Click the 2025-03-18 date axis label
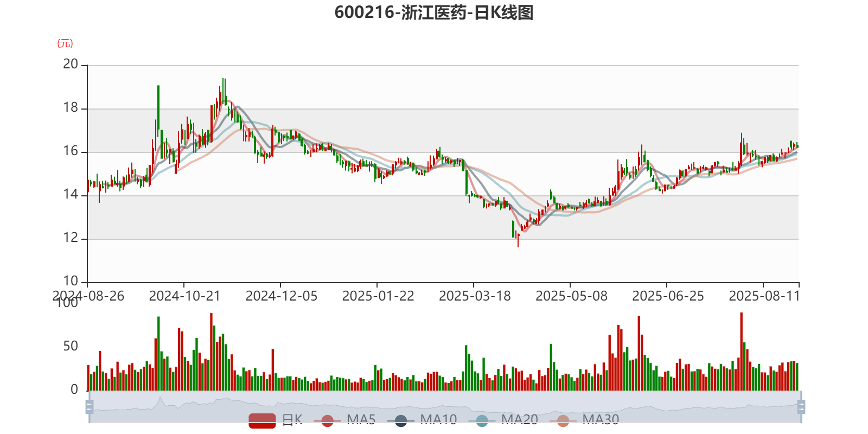Viewport: 868px width, 434px height. tap(475, 296)
